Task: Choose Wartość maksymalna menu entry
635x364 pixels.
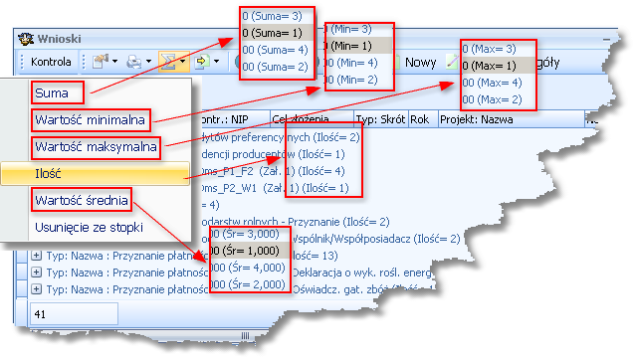Action: 96,146
